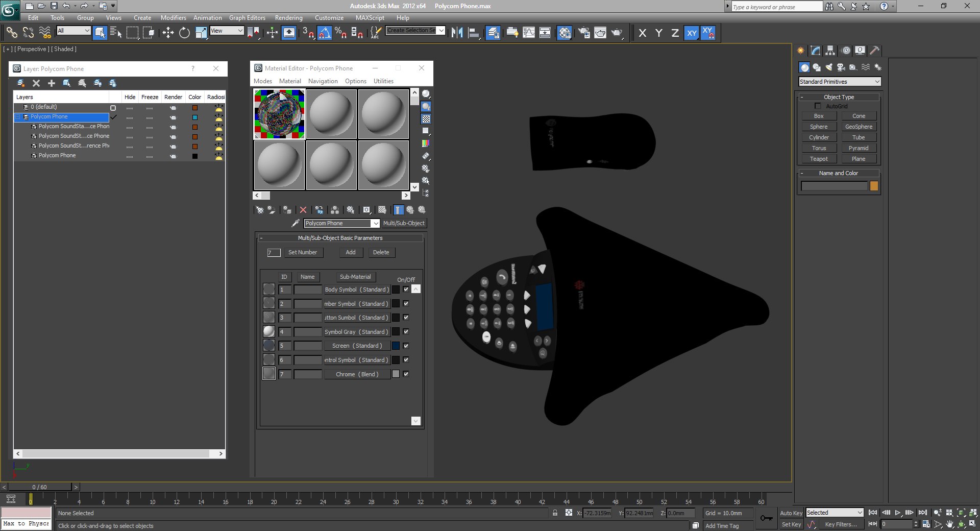Click the GeoSphere primitive button
Screen dimensions: 980x531
pos(859,127)
